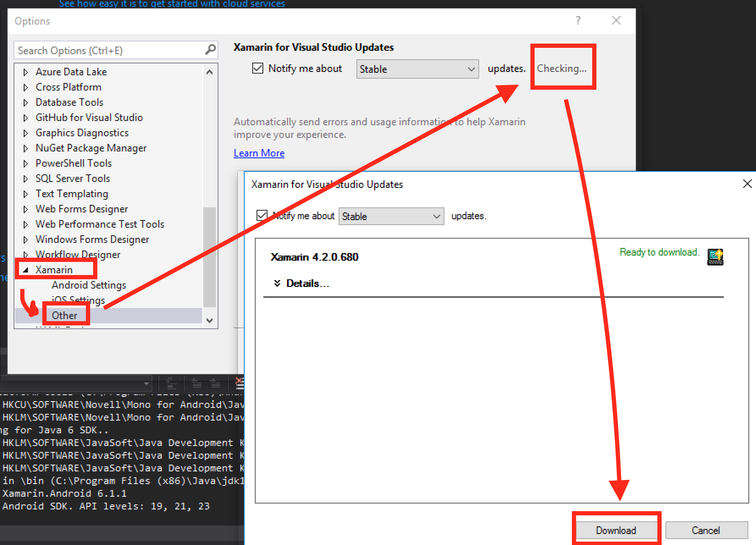
Task: Toggle Notify me about checkbox in Updates dialog
Action: click(262, 215)
